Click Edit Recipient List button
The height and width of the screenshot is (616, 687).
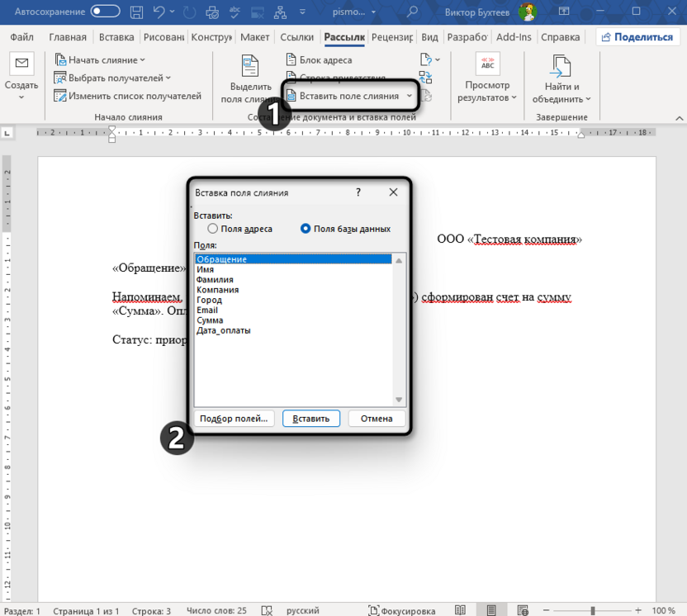click(127, 96)
